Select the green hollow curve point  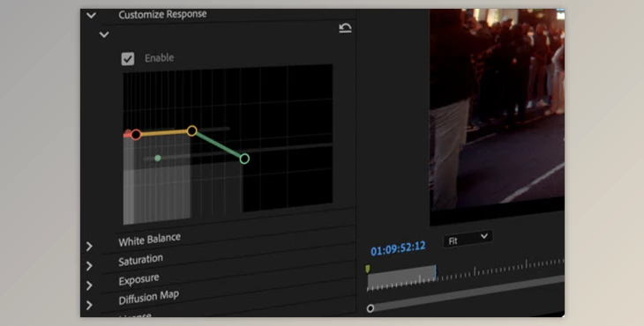[244, 159]
